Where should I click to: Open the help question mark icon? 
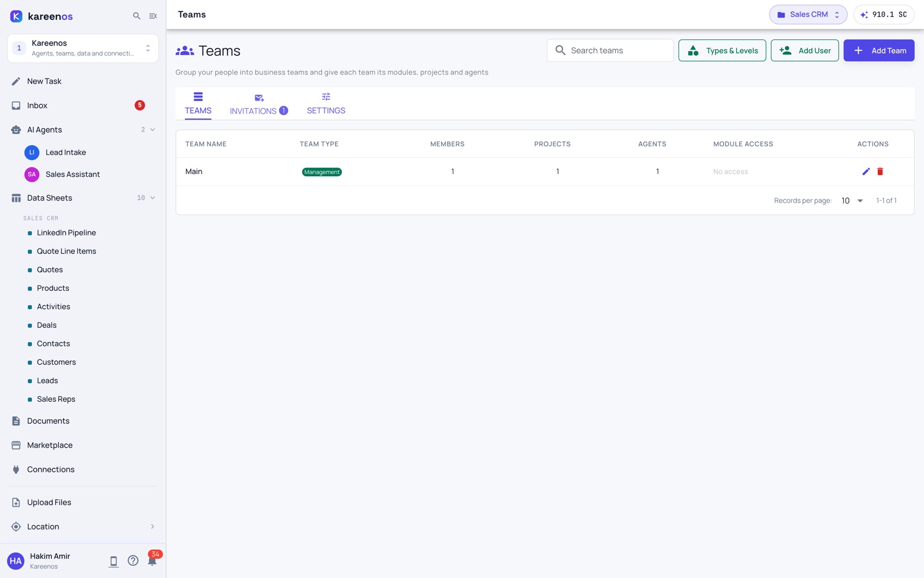click(x=133, y=561)
